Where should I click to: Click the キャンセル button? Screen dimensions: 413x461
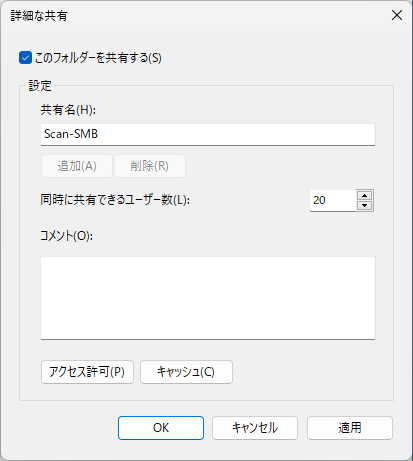pyautogui.click(x=255, y=428)
